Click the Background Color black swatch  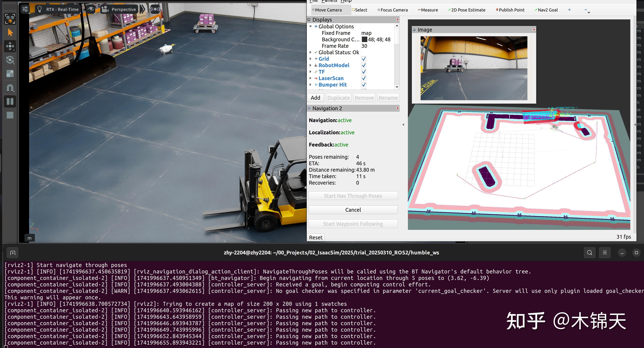(x=365, y=40)
